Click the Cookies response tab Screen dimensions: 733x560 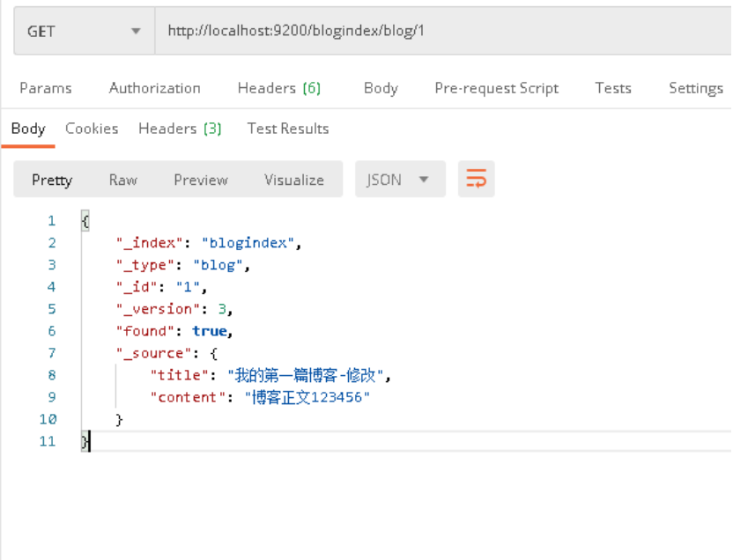92,128
